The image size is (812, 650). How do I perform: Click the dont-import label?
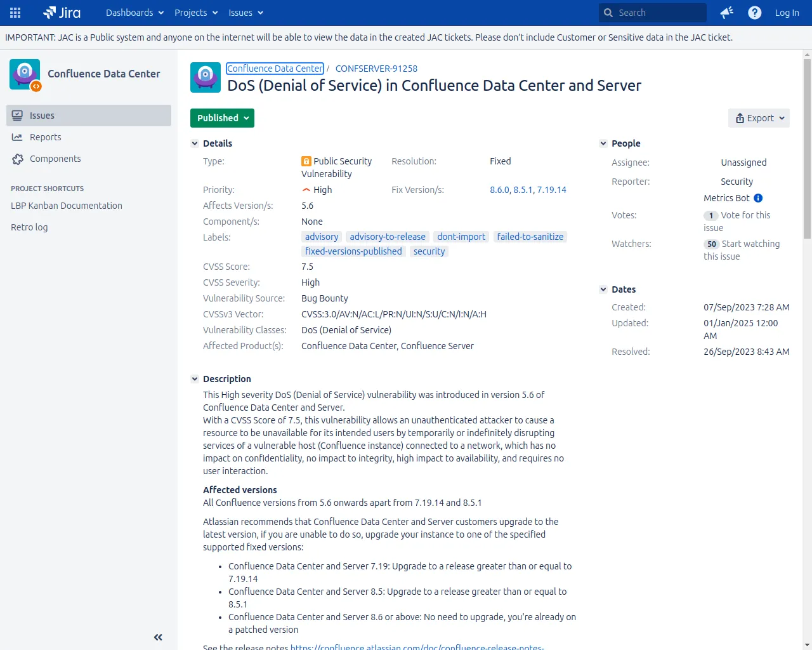[461, 237]
